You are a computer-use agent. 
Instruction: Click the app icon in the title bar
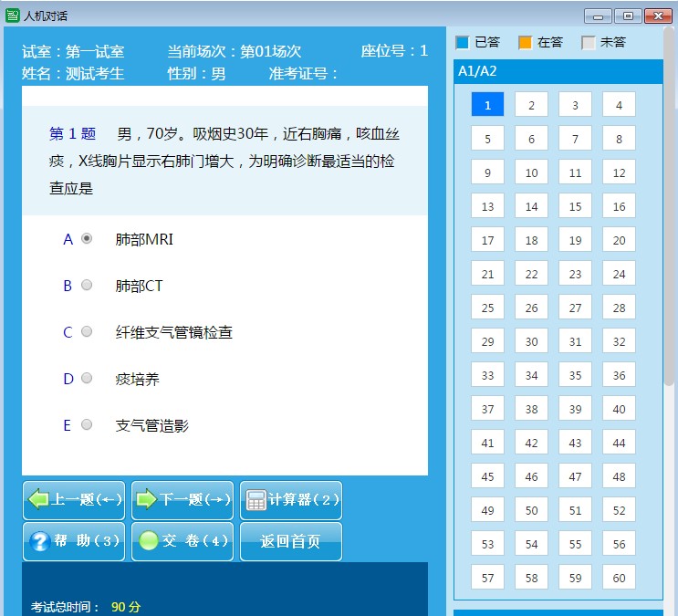(x=12, y=16)
